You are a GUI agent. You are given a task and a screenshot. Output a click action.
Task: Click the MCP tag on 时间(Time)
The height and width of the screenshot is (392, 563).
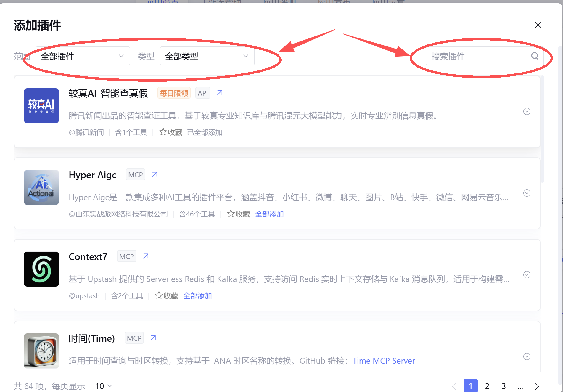134,338
